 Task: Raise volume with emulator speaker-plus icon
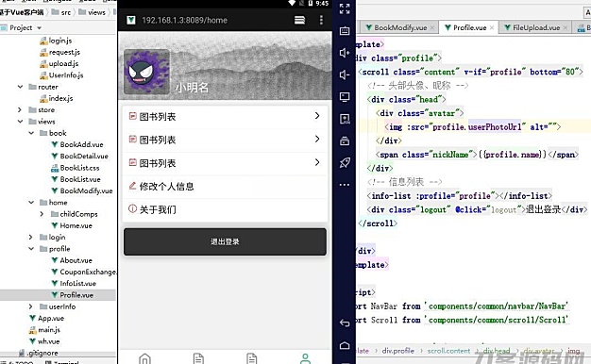pos(345,53)
